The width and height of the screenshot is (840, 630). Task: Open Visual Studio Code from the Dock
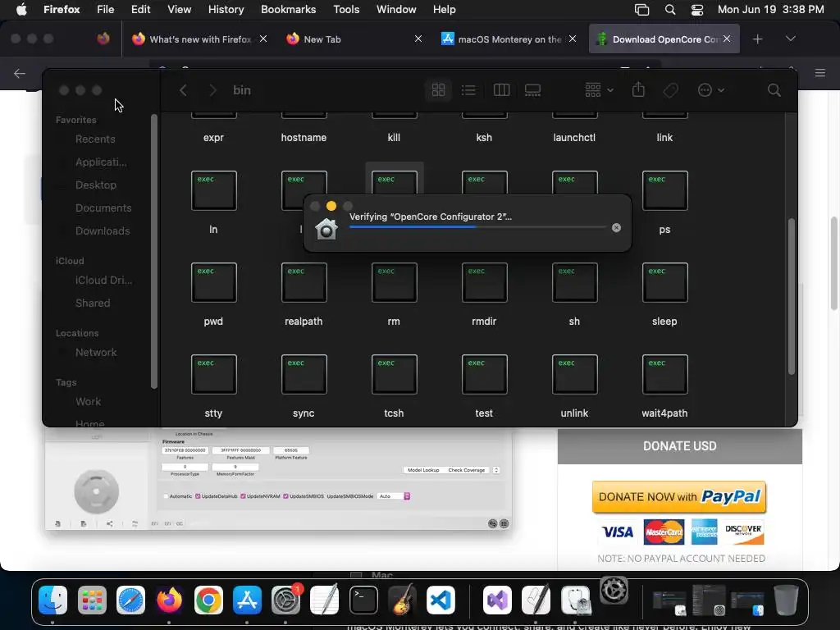pos(441,600)
